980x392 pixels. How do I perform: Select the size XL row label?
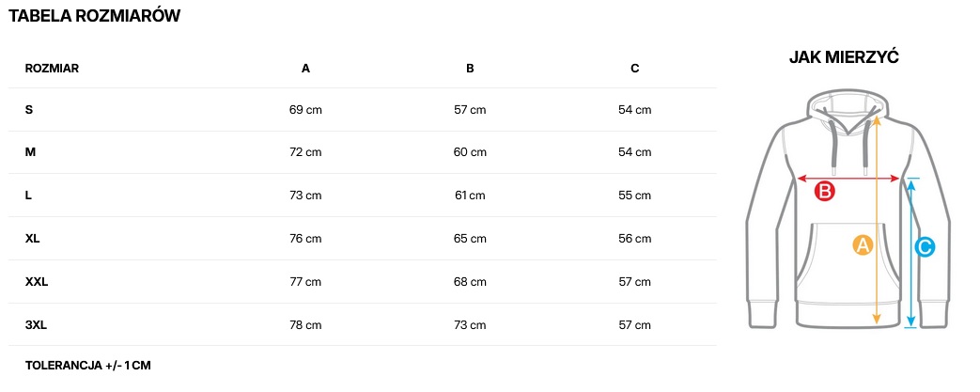(33, 239)
